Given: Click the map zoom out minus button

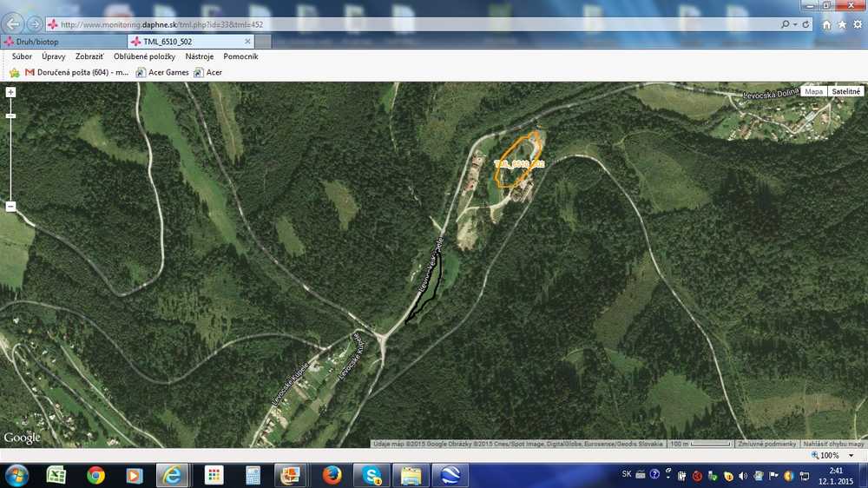Looking at the screenshot, I should click(x=10, y=207).
